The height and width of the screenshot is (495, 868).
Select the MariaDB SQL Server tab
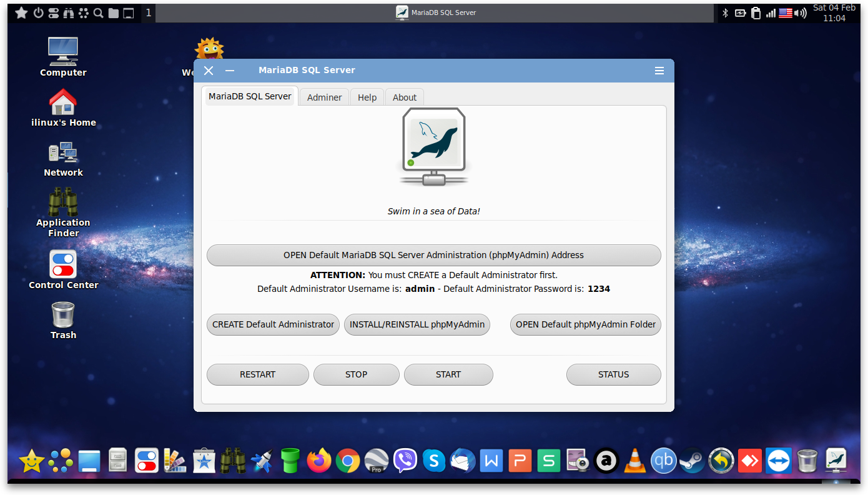pyautogui.click(x=250, y=96)
